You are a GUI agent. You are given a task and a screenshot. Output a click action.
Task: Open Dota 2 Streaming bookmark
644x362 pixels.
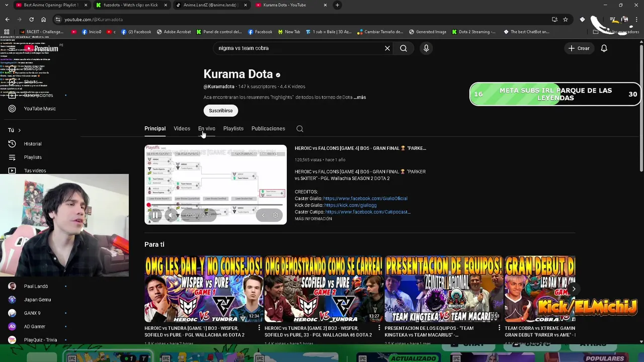[473, 32]
